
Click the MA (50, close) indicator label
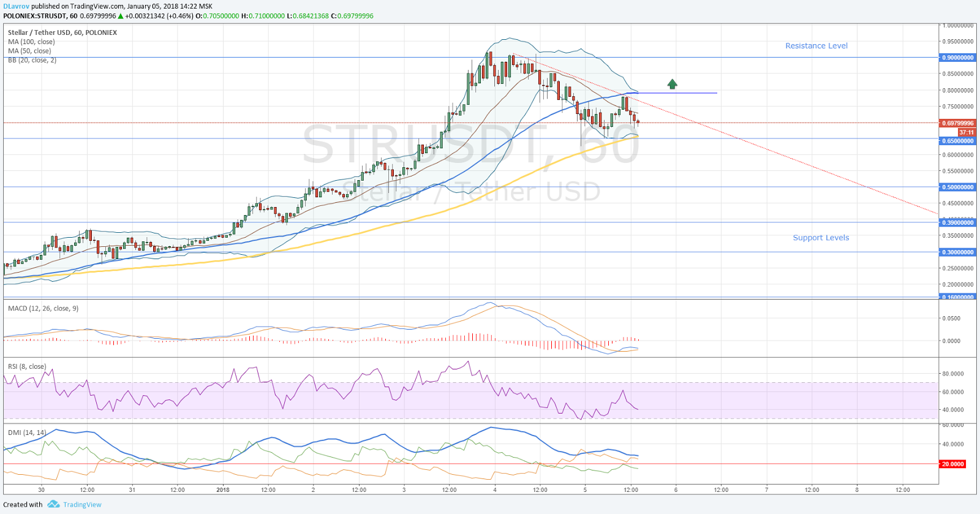[29, 51]
